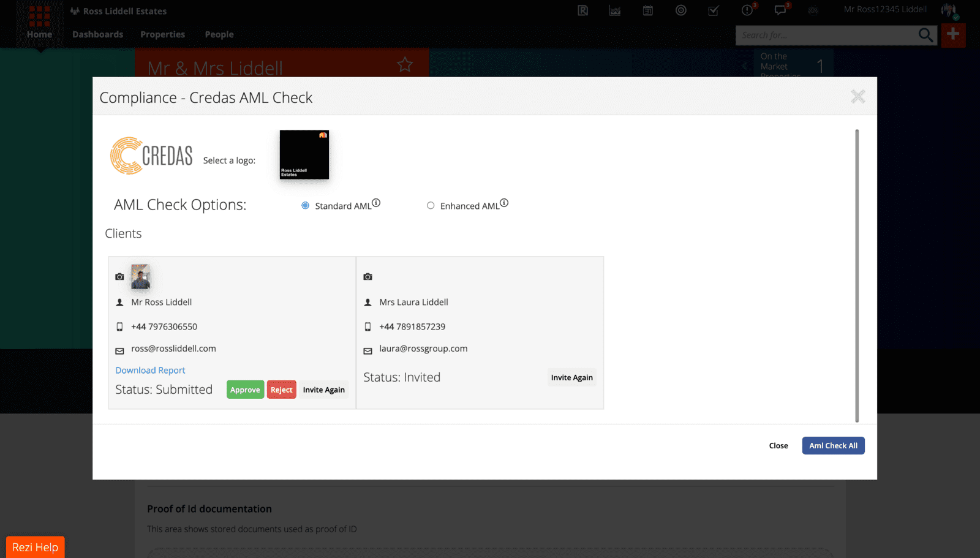Click Ross Liddell's photo thumbnail

141,276
